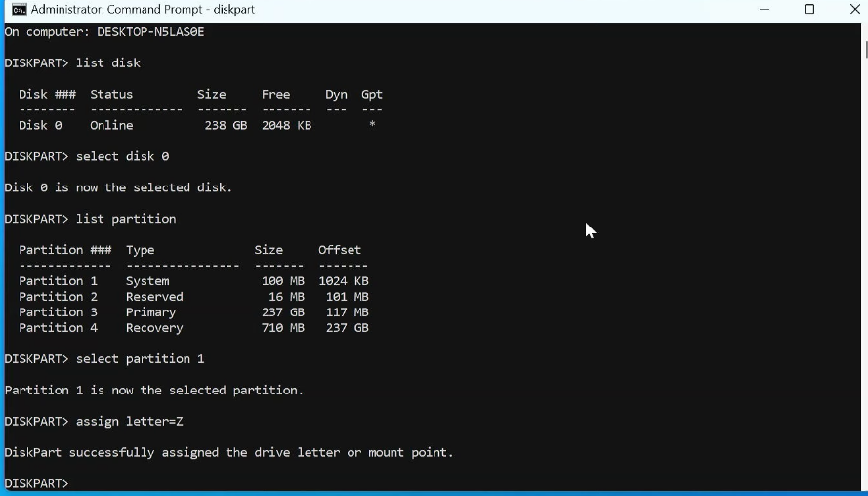Click the 'list disk' command text
Screen dimensions: 868x496
[x=108, y=63]
